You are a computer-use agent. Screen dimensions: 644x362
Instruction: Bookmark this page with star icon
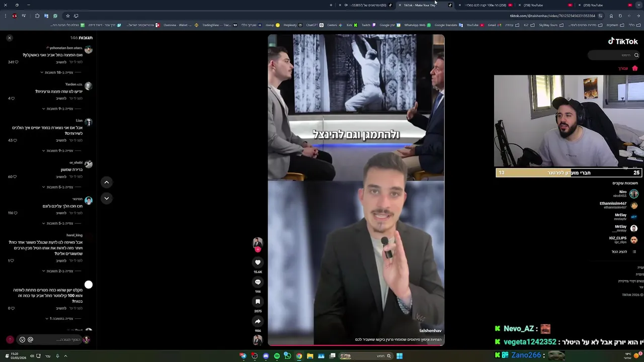(68, 16)
